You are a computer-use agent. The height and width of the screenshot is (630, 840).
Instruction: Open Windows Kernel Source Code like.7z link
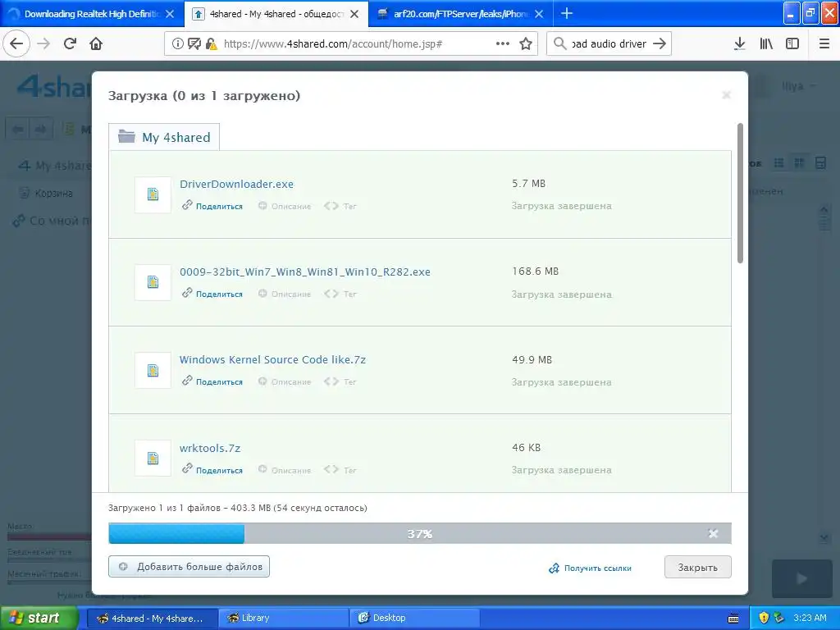tap(272, 359)
